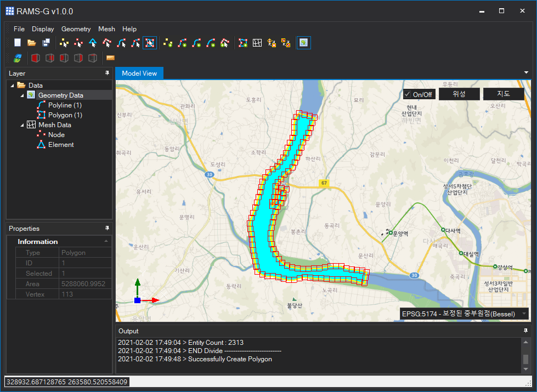Toggle the background map globe icon
The width and height of the screenshot is (537, 392).
coord(304,42)
